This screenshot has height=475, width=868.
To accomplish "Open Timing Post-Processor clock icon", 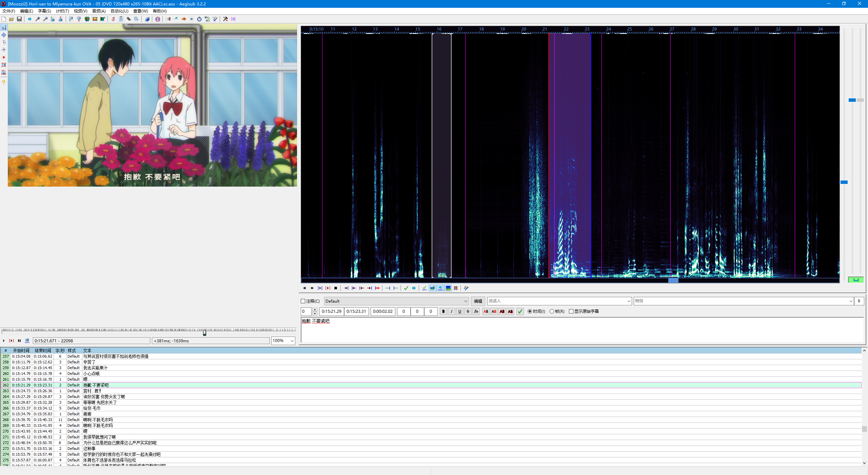I will [x=199, y=19].
